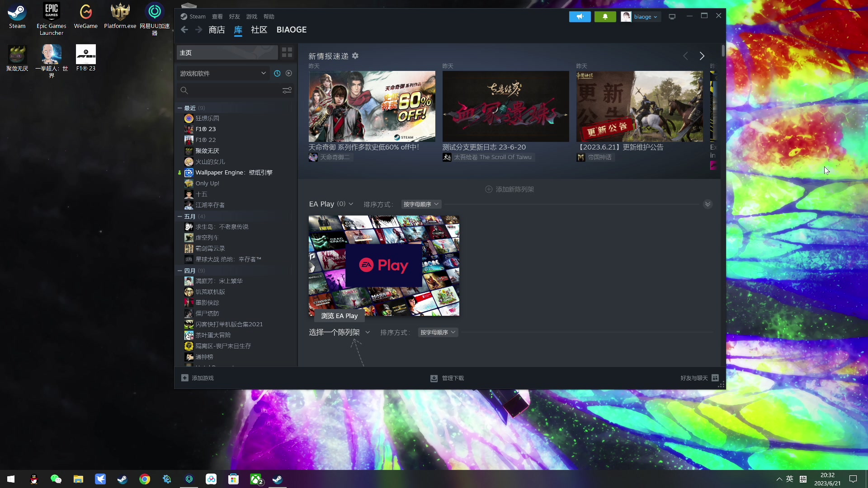
Task: Open File Explorer from the taskbar
Action: (x=78, y=479)
